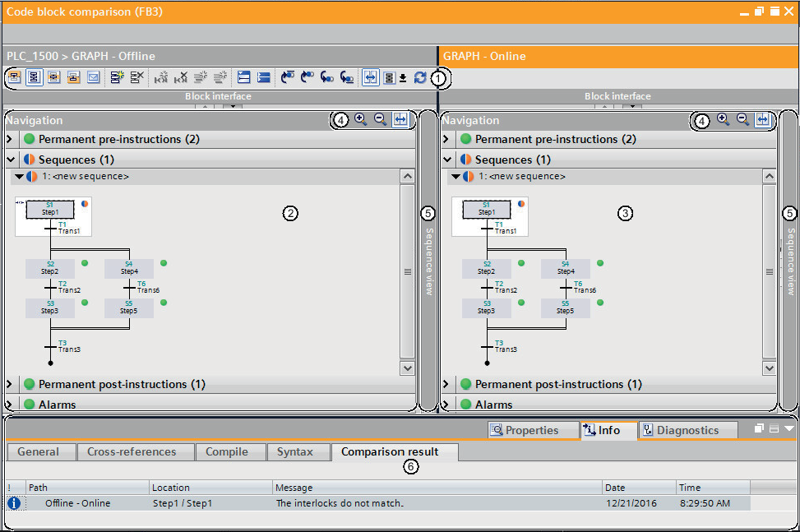Click the offline sequence vertical scrollbar handle
Screen dimensions: 800x532
pyautogui.click(x=407, y=271)
